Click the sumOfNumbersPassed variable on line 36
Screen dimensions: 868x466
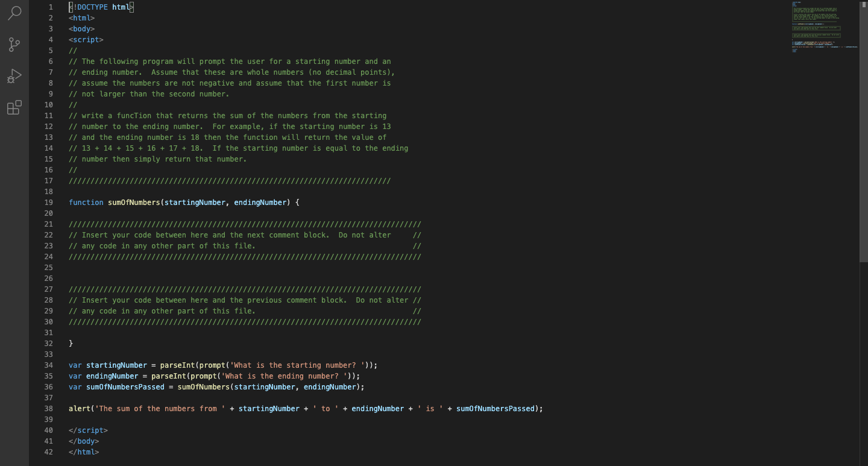click(x=125, y=386)
